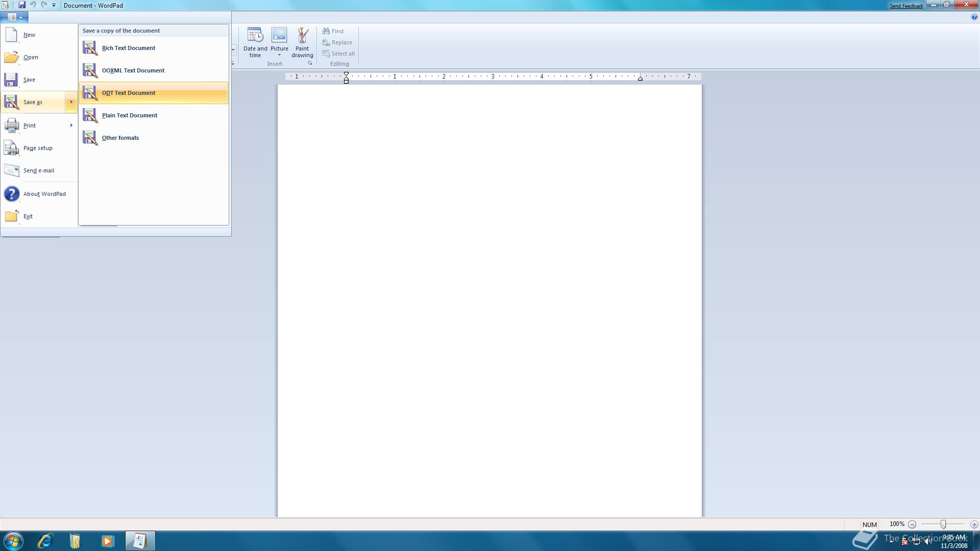Choose Other formats option

pos(154,138)
